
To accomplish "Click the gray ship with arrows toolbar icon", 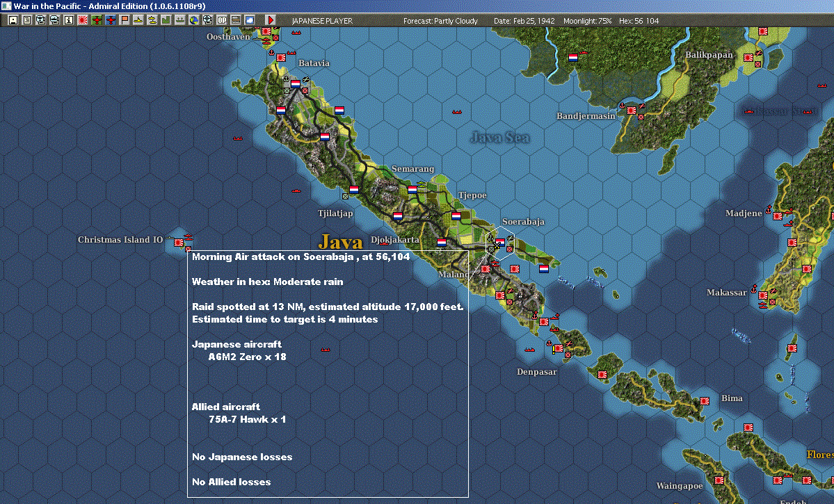I will coord(179,20).
